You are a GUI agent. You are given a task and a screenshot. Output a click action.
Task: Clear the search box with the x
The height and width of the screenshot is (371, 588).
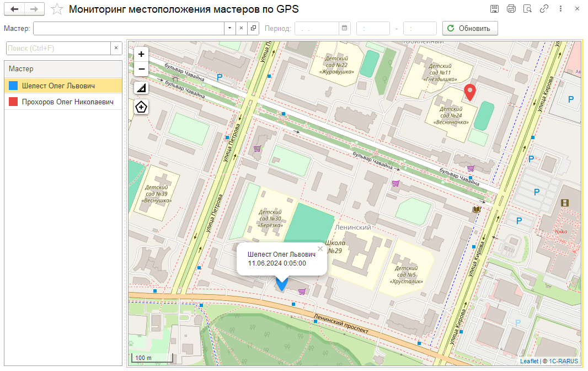coord(116,48)
